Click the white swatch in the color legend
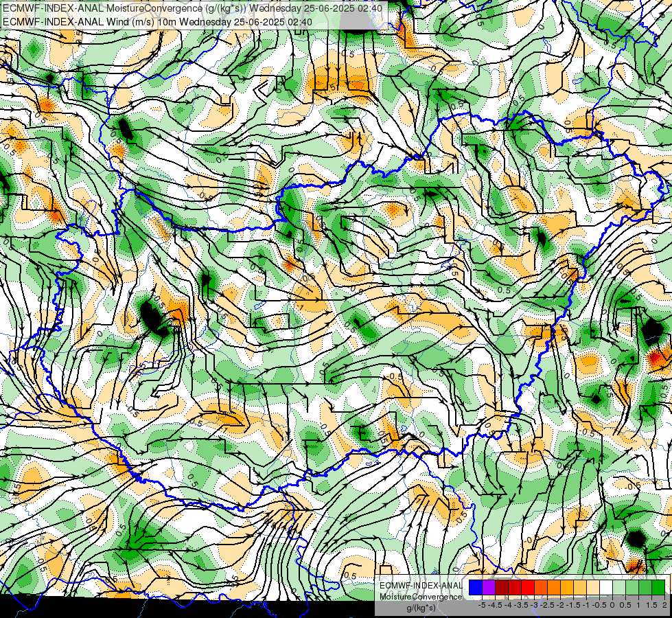Screen dimensions: 672x618 tap(606, 587)
